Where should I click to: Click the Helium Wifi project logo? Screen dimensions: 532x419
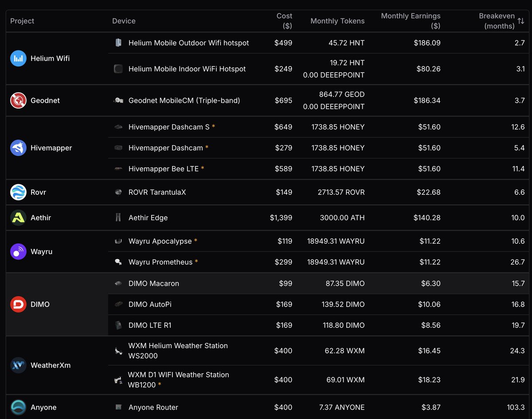[19, 58]
